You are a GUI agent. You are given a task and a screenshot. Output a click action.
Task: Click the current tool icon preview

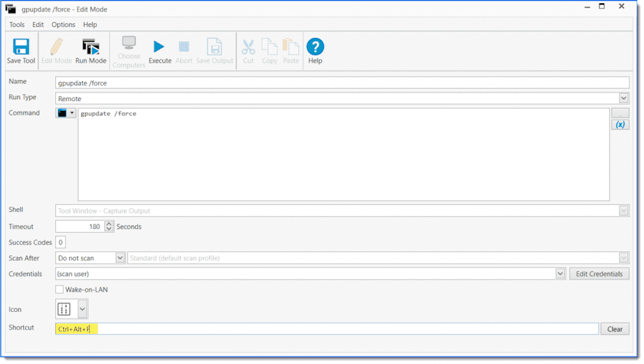tap(64, 309)
